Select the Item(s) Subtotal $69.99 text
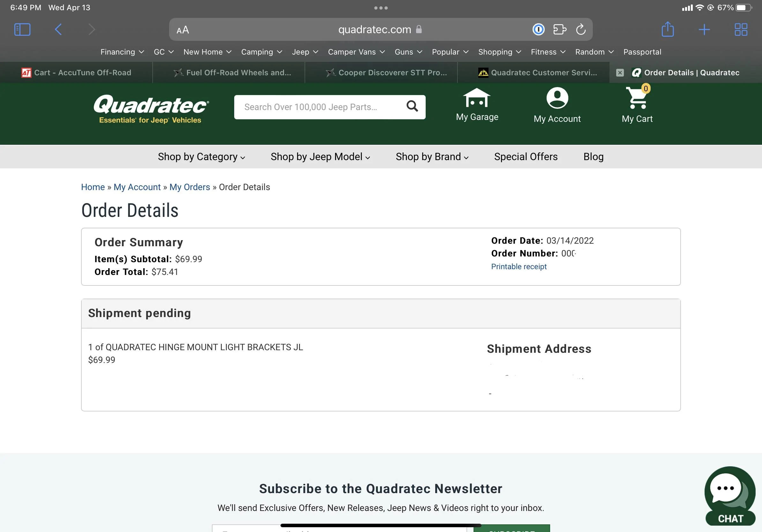 tap(148, 259)
